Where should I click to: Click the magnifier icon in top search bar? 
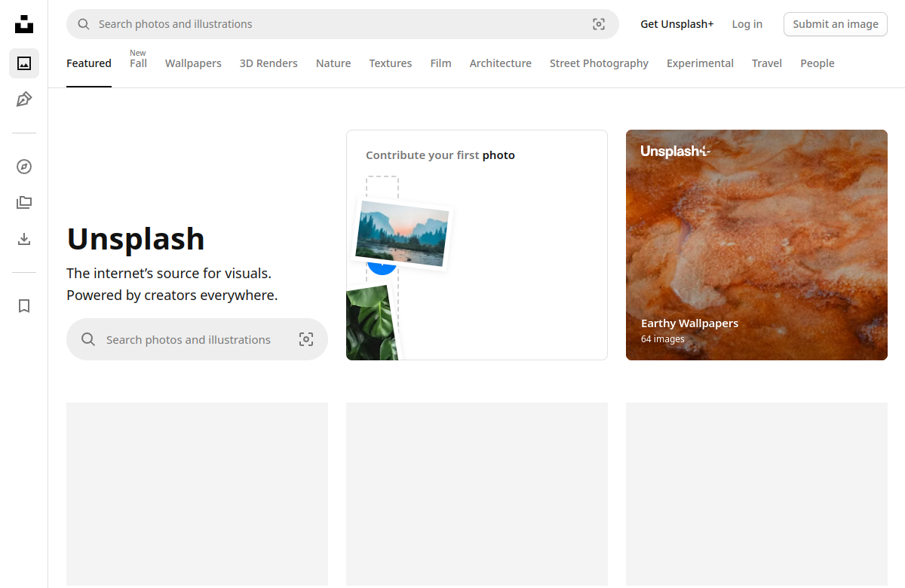84,24
